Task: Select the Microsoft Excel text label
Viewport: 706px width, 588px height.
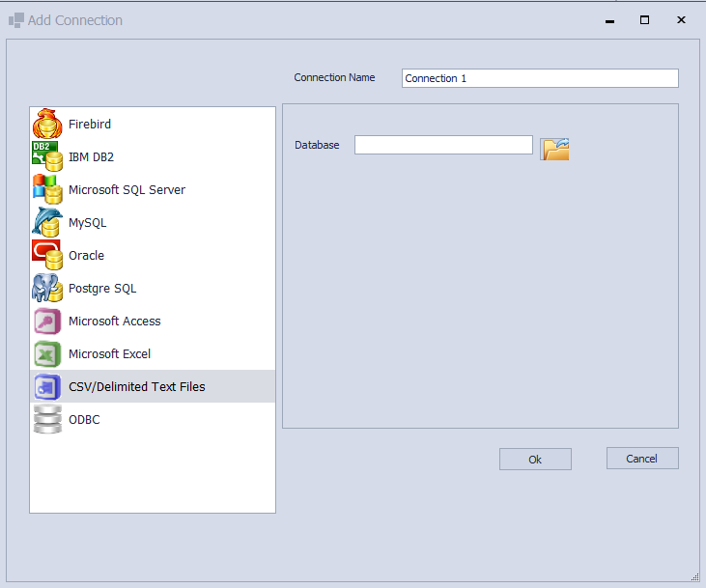Action: point(109,354)
